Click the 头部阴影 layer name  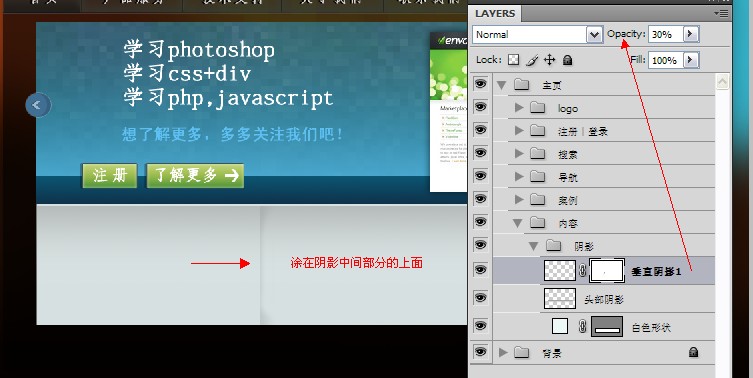[604, 300]
